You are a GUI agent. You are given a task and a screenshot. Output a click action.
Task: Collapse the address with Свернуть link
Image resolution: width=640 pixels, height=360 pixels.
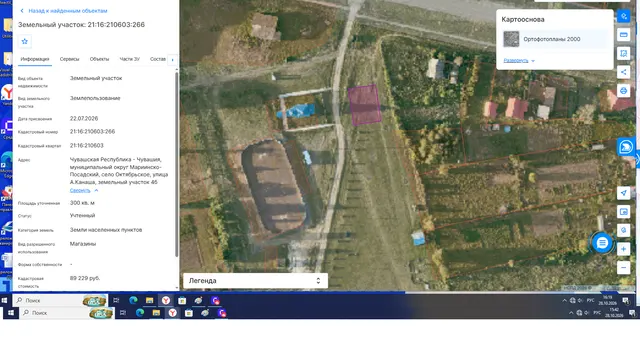coord(84,191)
